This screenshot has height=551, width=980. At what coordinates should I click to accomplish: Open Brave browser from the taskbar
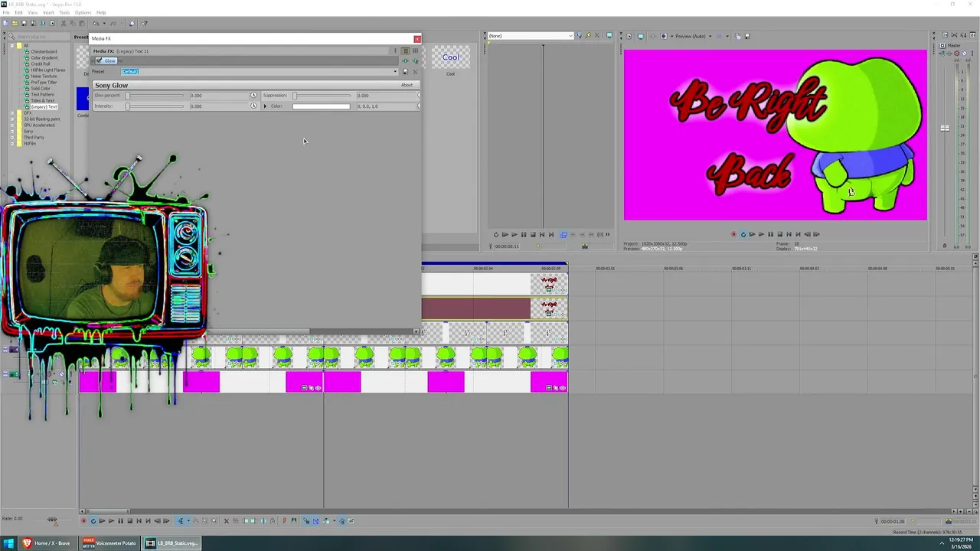click(46, 543)
